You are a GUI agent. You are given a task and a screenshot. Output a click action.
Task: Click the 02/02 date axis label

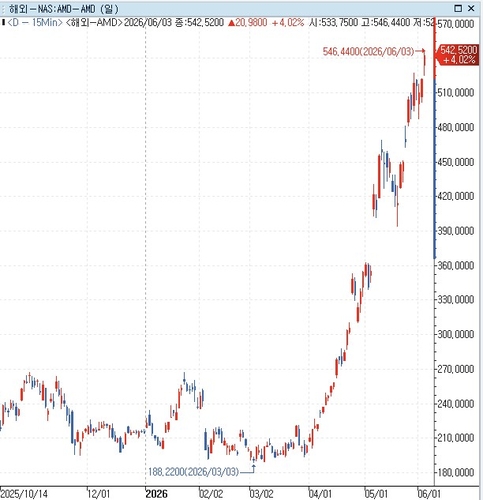click(211, 493)
